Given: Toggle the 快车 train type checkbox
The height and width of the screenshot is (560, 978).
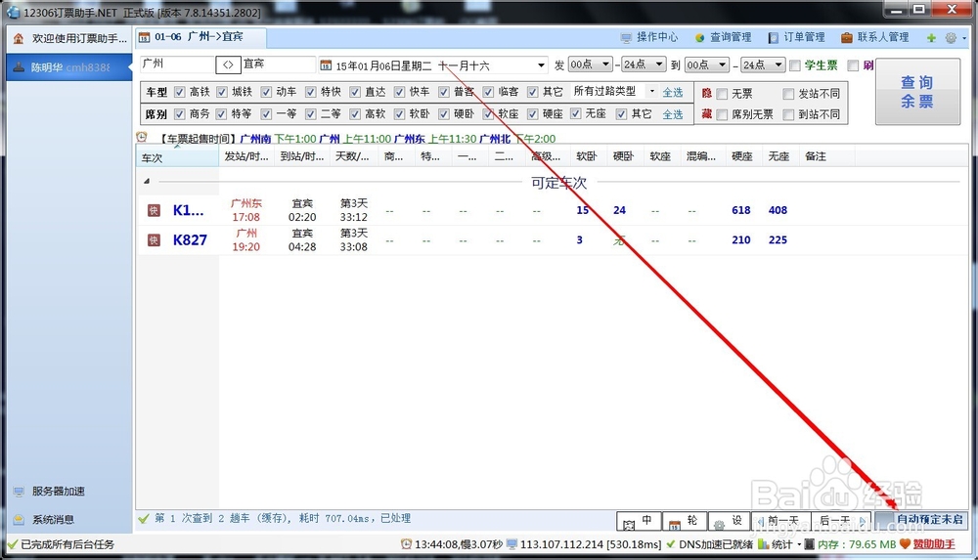Looking at the screenshot, I should (x=399, y=92).
